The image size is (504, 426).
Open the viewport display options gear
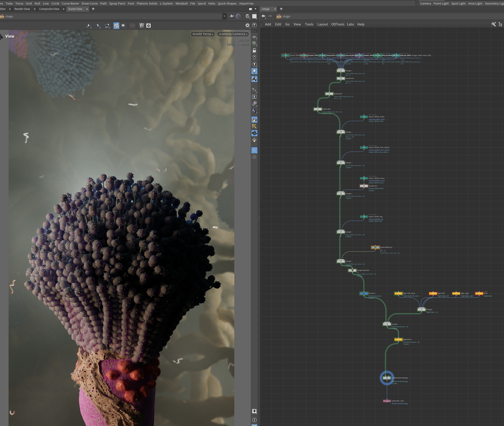point(247,25)
